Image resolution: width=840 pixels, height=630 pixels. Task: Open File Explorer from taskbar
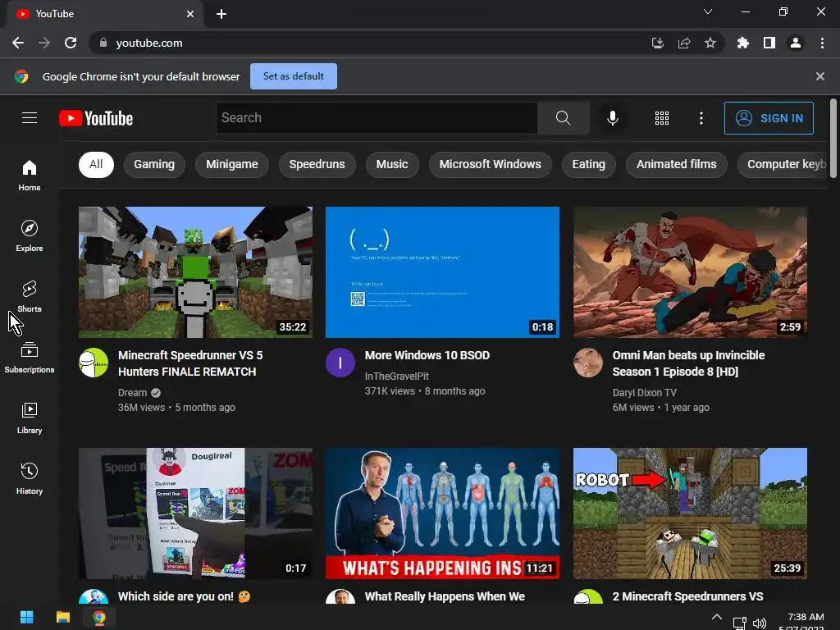63,617
